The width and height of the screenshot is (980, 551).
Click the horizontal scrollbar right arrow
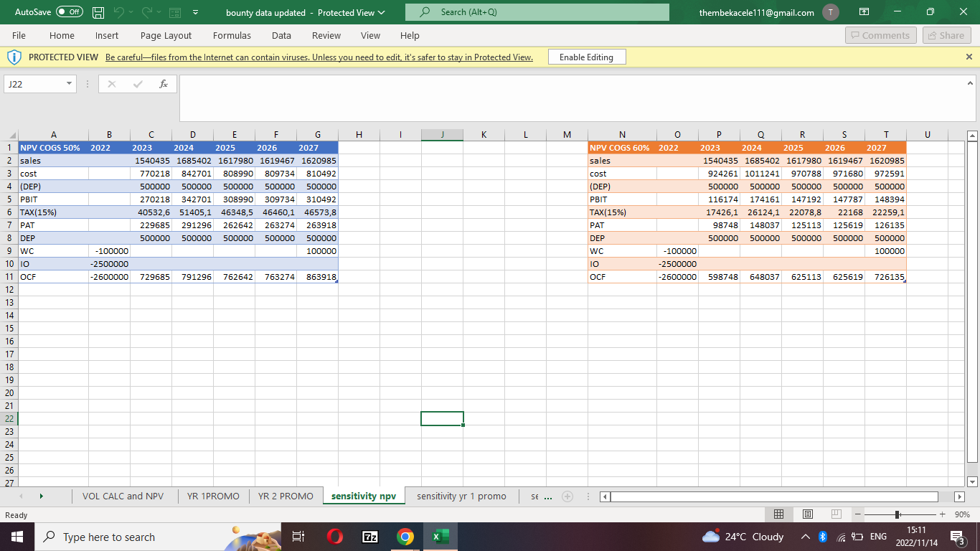tap(960, 496)
